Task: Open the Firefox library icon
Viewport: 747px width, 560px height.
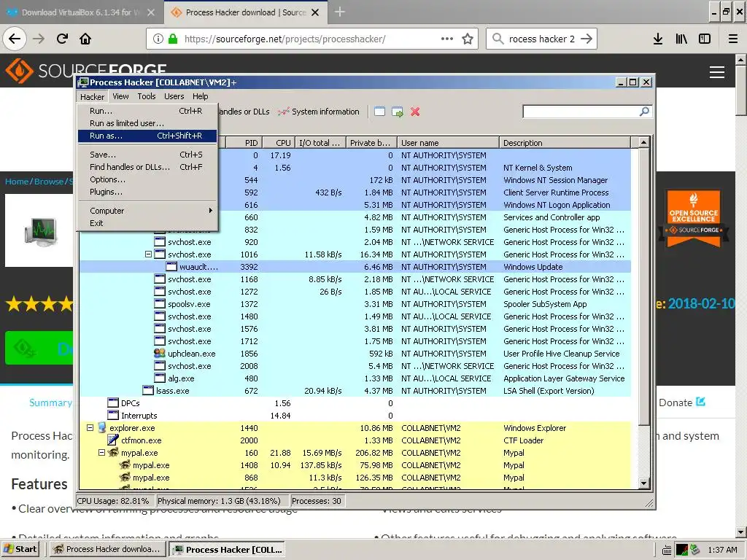Action: coord(681,39)
